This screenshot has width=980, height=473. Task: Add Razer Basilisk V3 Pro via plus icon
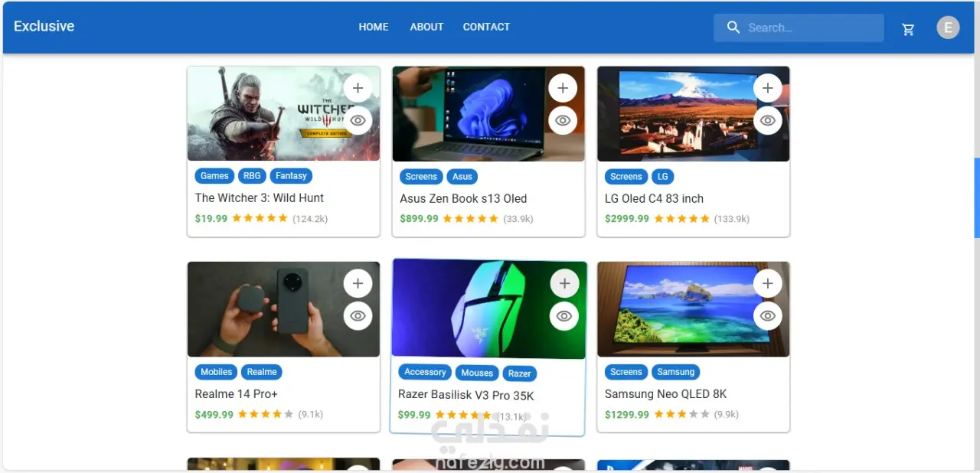tap(564, 282)
